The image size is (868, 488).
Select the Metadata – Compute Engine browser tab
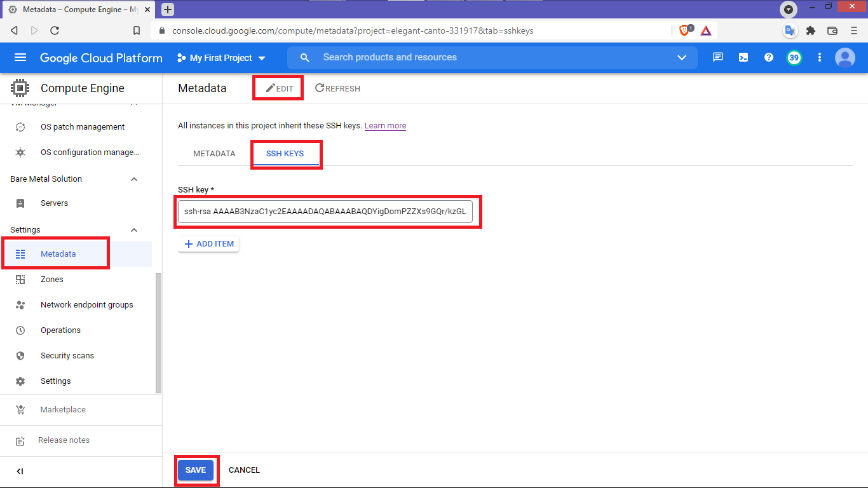[x=79, y=10]
